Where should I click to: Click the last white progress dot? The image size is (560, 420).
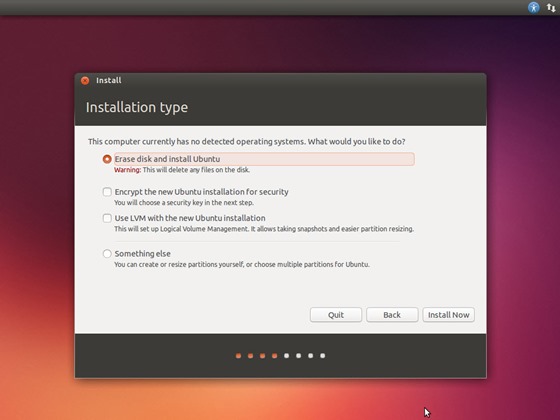[322, 356]
